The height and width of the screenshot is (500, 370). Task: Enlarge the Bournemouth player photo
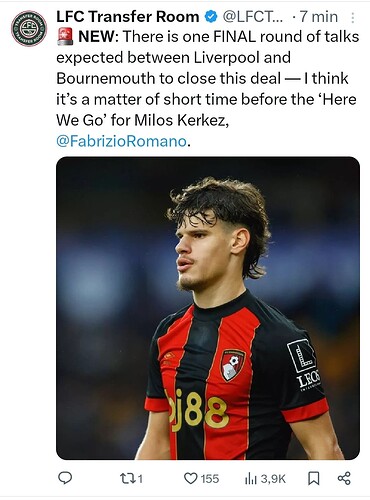pos(208,308)
